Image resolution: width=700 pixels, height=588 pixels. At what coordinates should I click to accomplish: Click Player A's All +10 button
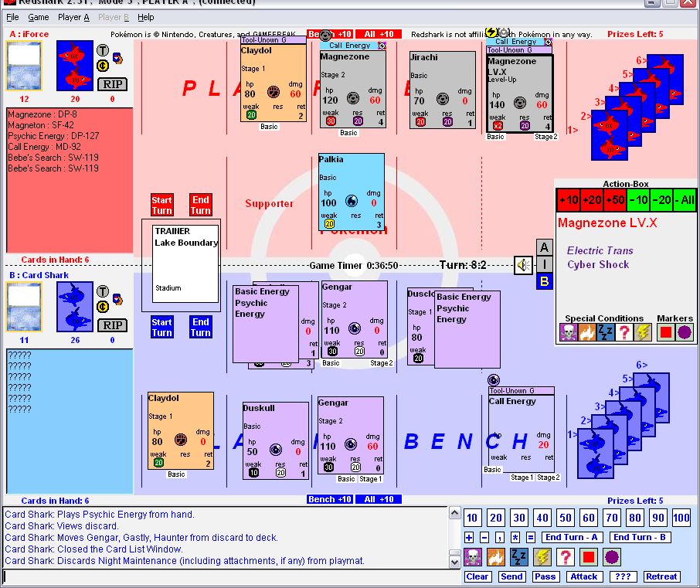[379, 34]
